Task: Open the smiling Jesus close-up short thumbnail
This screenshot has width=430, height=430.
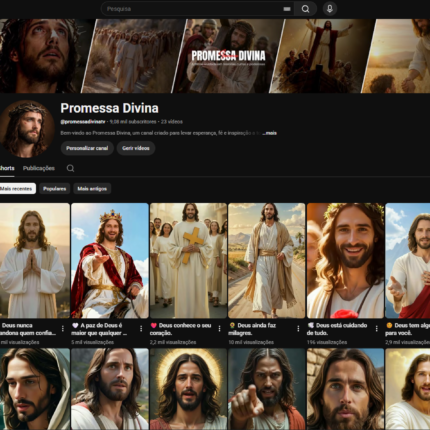Action: pyautogui.click(x=345, y=261)
